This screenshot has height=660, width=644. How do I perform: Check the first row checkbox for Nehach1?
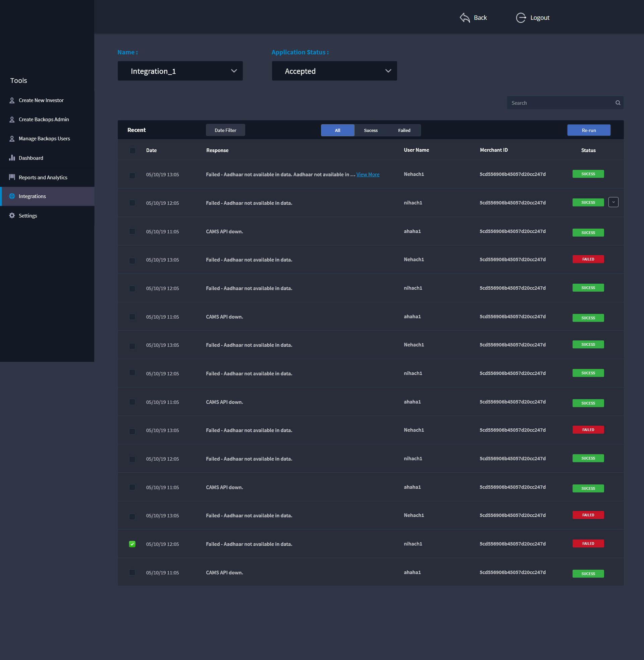[132, 175]
